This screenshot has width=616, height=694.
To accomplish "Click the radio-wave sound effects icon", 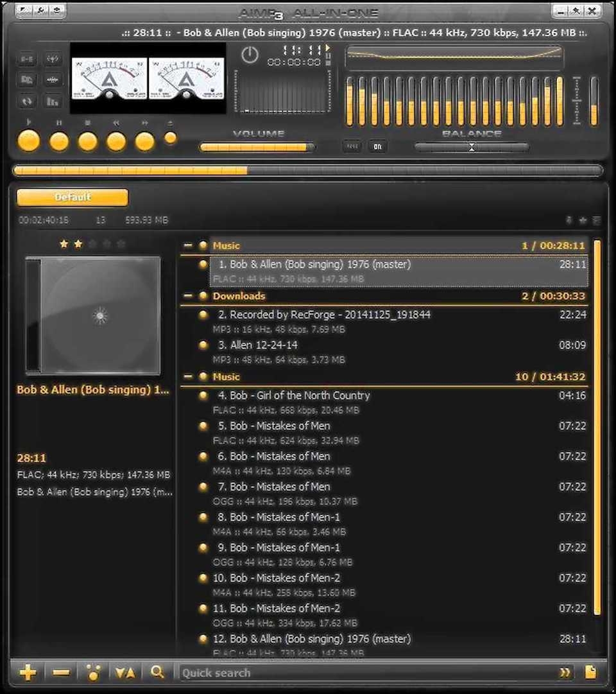I will click(x=53, y=59).
